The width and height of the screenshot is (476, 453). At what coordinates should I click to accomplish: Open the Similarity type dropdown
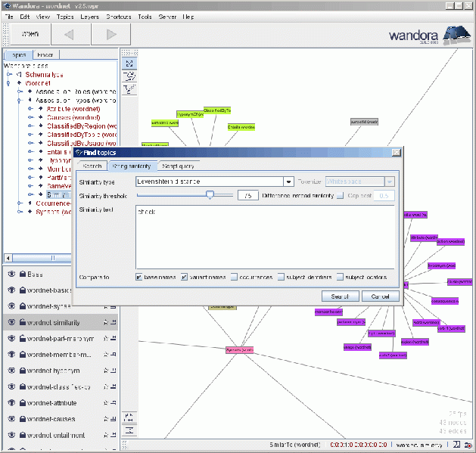[x=288, y=182]
